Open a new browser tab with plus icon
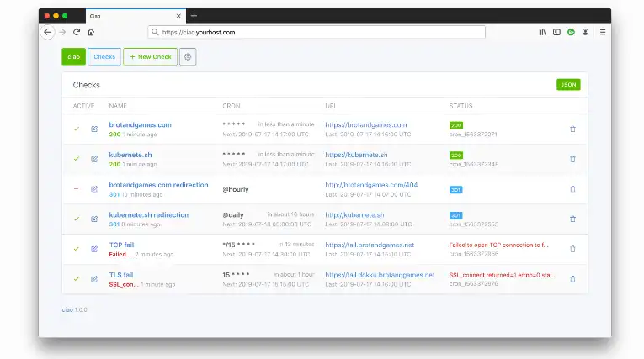The image size is (644, 359). (194, 16)
